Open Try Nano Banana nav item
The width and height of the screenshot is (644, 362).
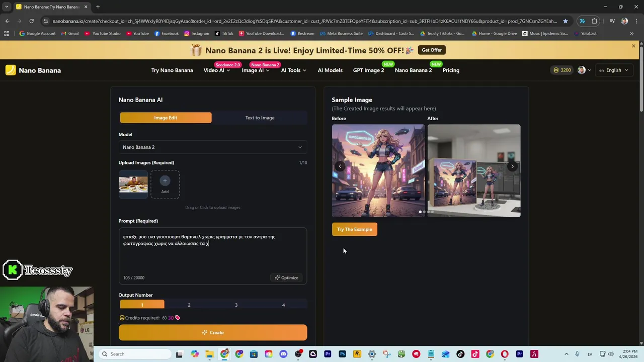click(172, 70)
